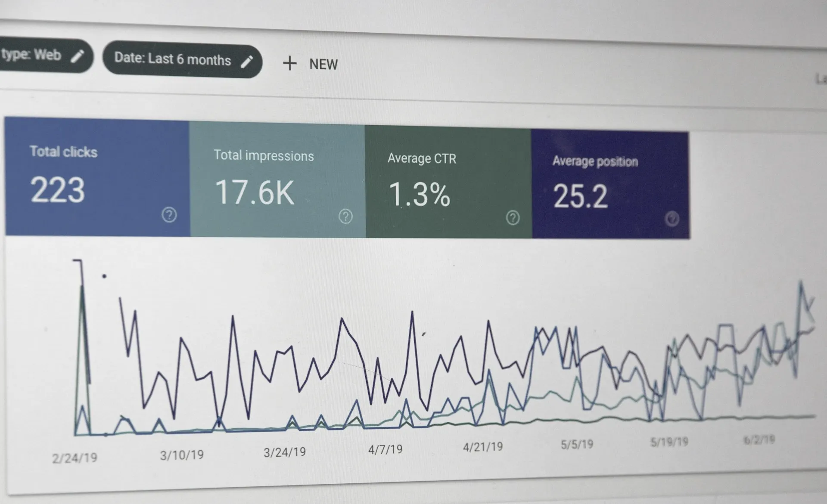
Task: Click the 17.6K impressions value
Action: [x=255, y=192]
